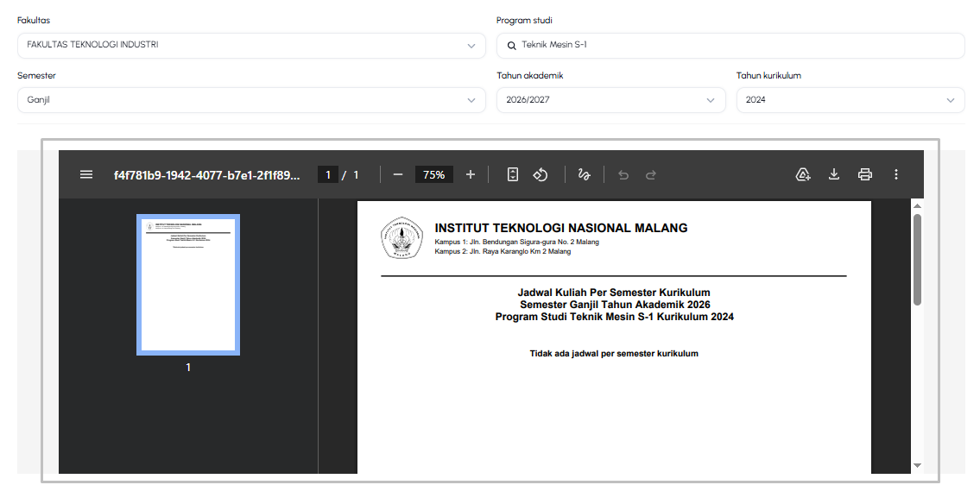The image size is (980, 485).
Task: Open the PDF viewer sidebar menu icon
Action: tap(86, 174)
